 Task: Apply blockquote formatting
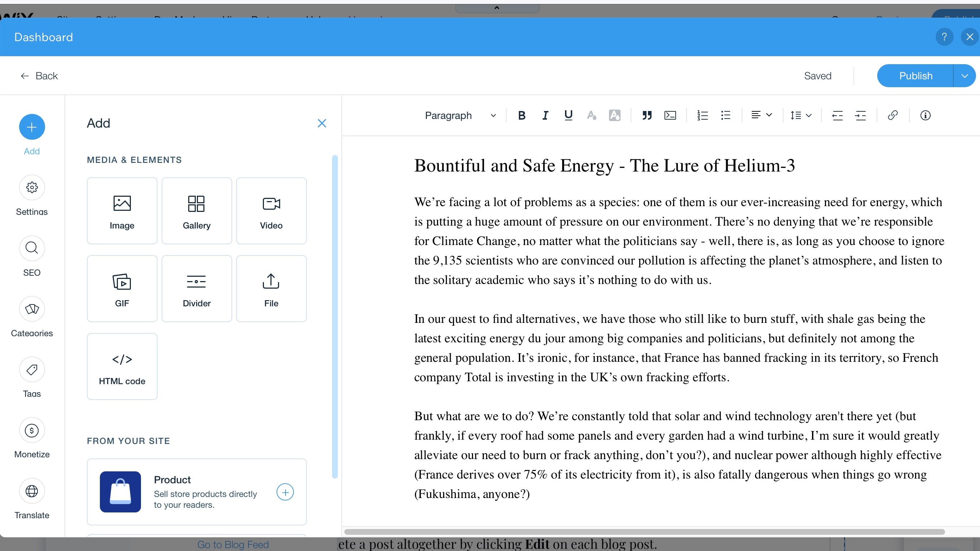tap(647, 115)
